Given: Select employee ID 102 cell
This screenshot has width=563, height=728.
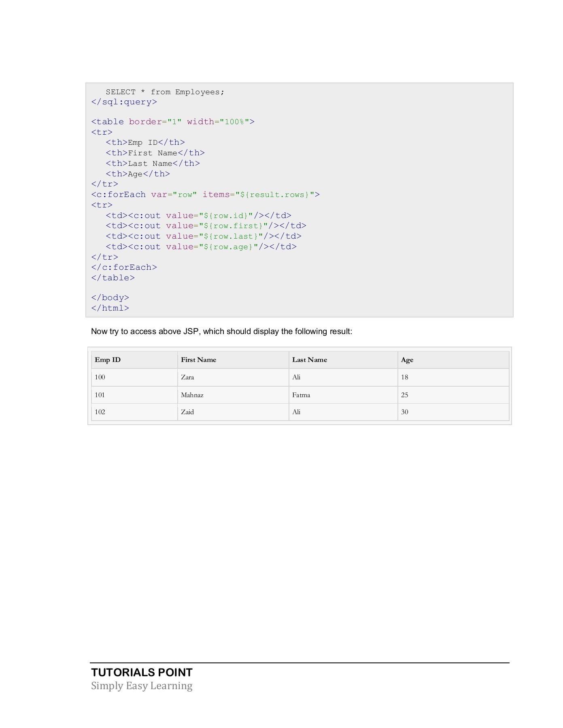Looking at the screenshot, I should point(100,412).
